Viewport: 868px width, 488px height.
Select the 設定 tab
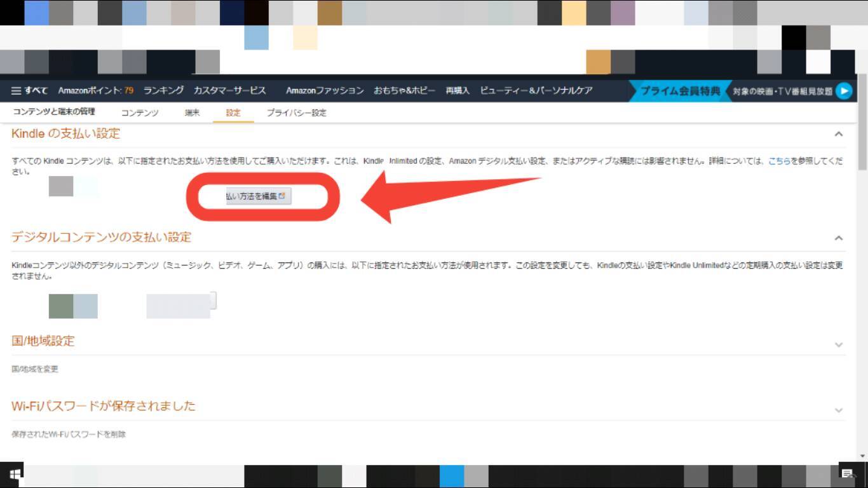[233, 112]
